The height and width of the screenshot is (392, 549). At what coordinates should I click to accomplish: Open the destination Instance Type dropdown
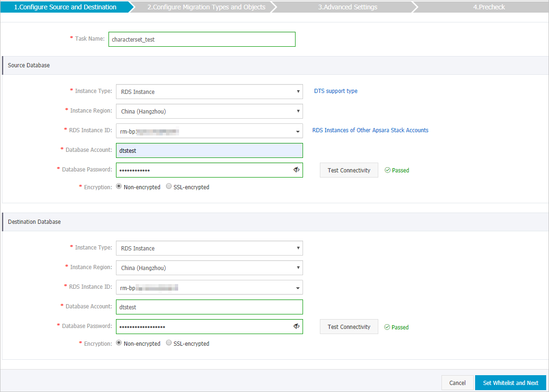(x=298, y=248)
